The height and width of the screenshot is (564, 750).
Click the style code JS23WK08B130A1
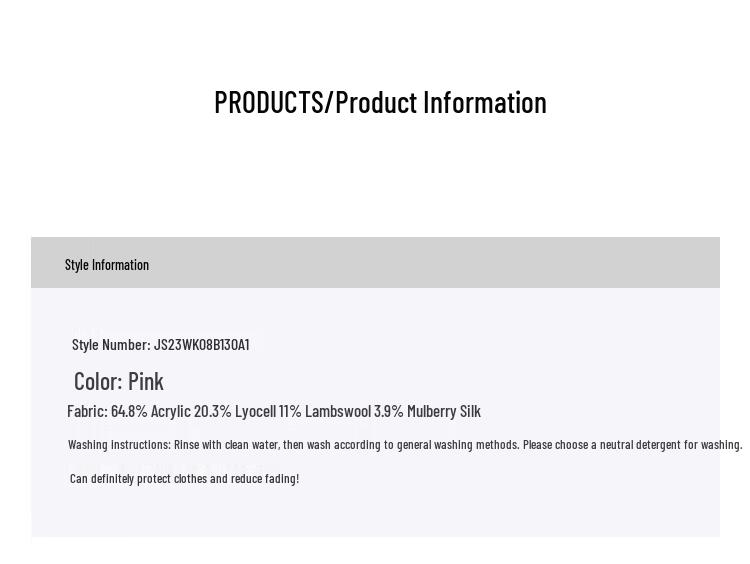[x=202, y=345]
